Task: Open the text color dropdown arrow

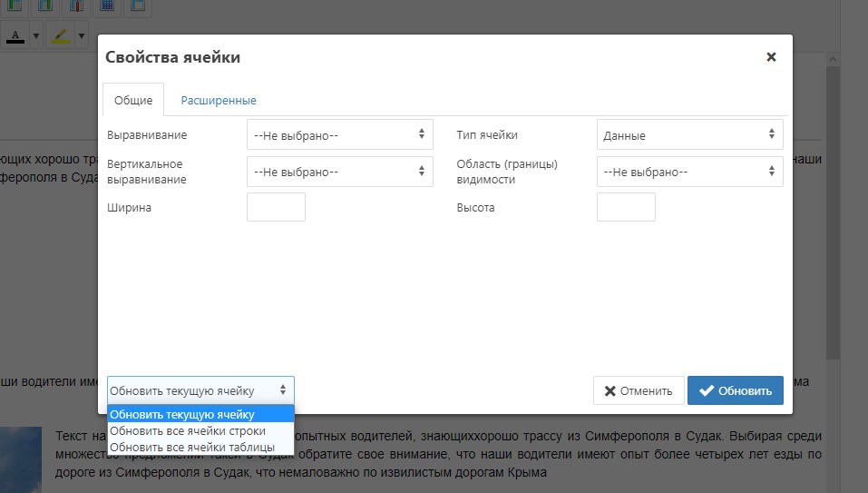Action: (36, 36)
